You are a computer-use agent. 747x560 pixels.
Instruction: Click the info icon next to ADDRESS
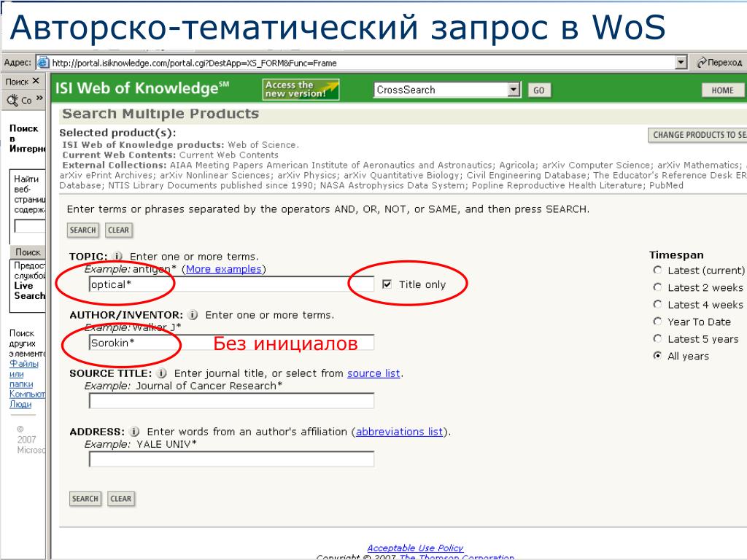pos(134,432)
